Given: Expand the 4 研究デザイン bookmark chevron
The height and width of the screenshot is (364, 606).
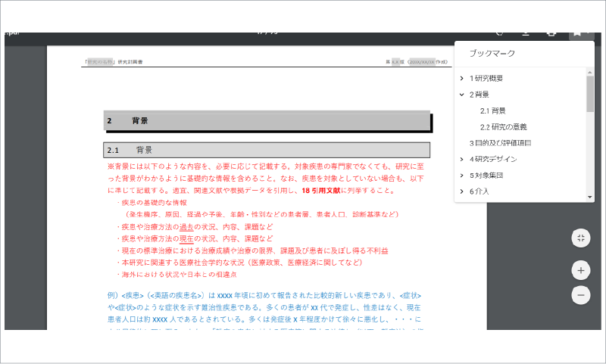Looking at the screenshot, I should click(461, 159).
